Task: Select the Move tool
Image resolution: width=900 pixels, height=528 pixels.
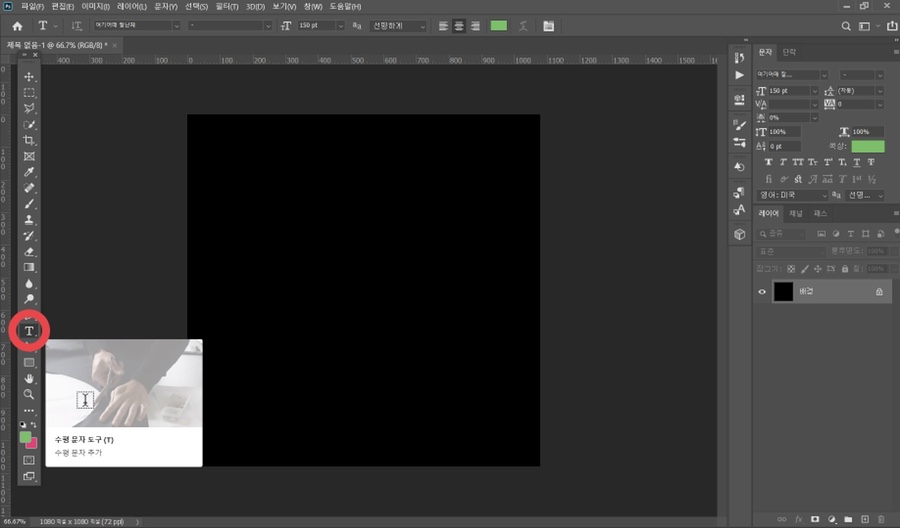Action: pos(29,76)
